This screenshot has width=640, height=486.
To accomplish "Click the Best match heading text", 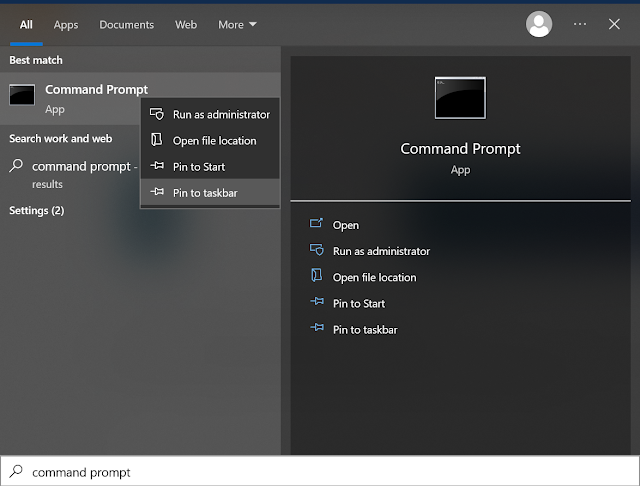I will (x=36, y=60).
